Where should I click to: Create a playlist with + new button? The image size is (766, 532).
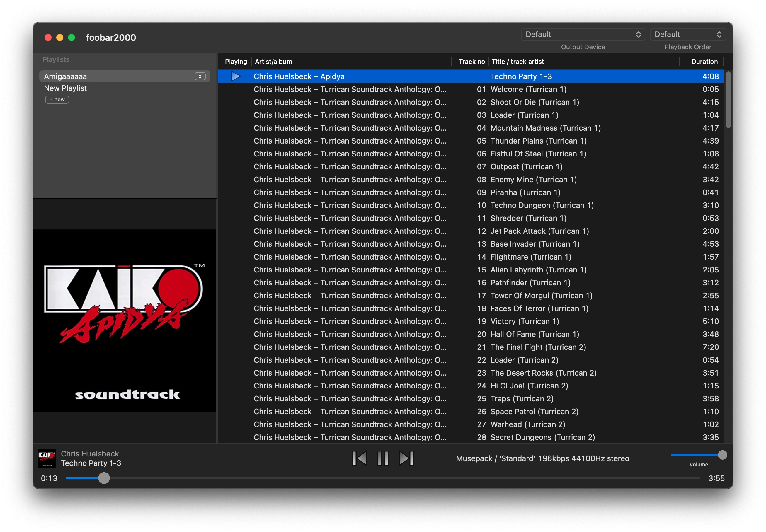tap(57, 100)
